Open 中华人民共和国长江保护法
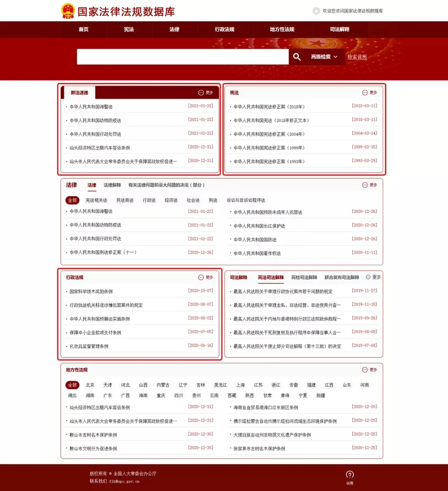Screen dimensions: 448x491 (x=259, y=226)
